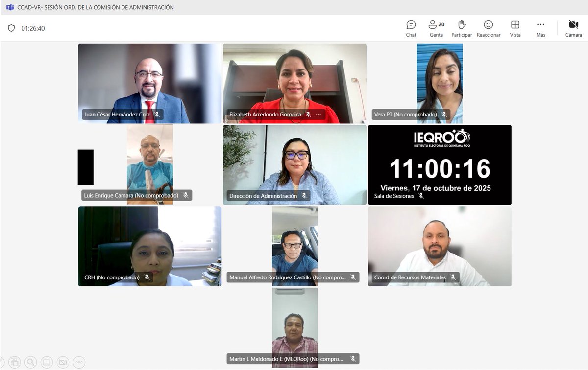Viewport: 588px width, 370px height.
Task: Select the Dirección de Administración video tile
Action: pyautogui.click(x=294, y=164)
